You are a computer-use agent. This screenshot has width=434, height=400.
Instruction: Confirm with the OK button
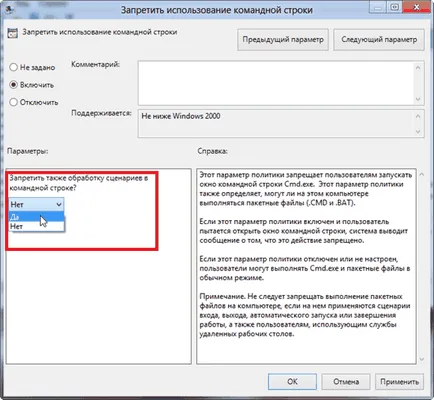[292, 381]
